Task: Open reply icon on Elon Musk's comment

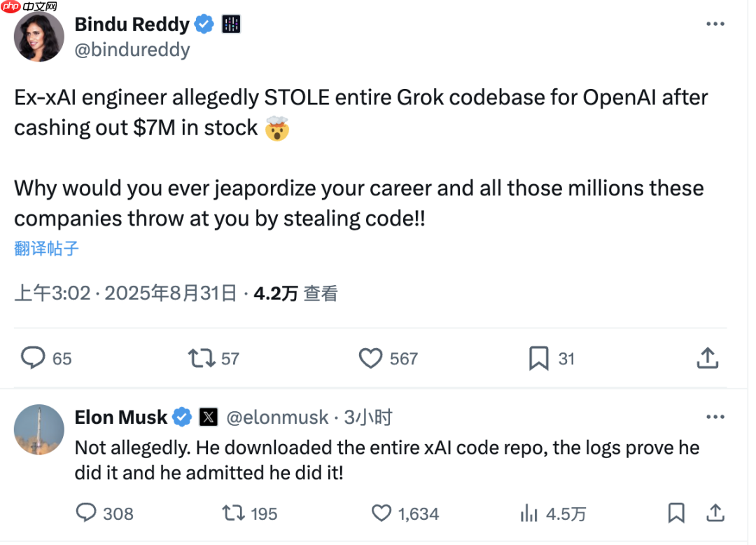Action: click(x=85, y=513)
